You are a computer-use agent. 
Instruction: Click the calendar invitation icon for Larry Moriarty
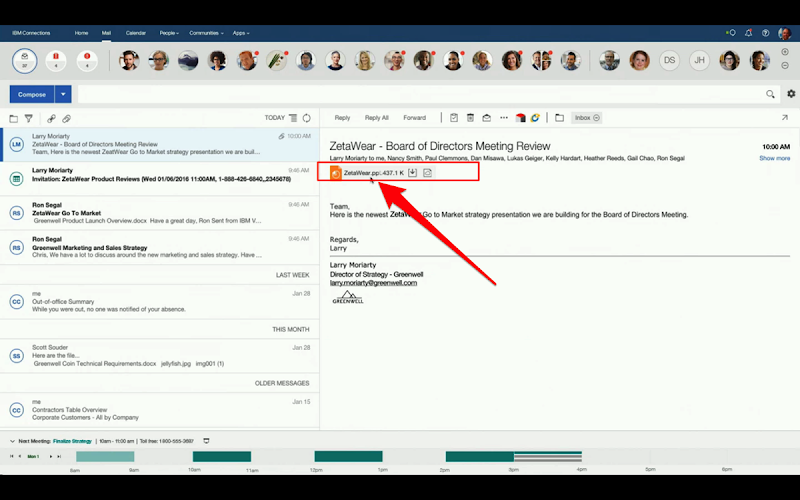(16, 179)
